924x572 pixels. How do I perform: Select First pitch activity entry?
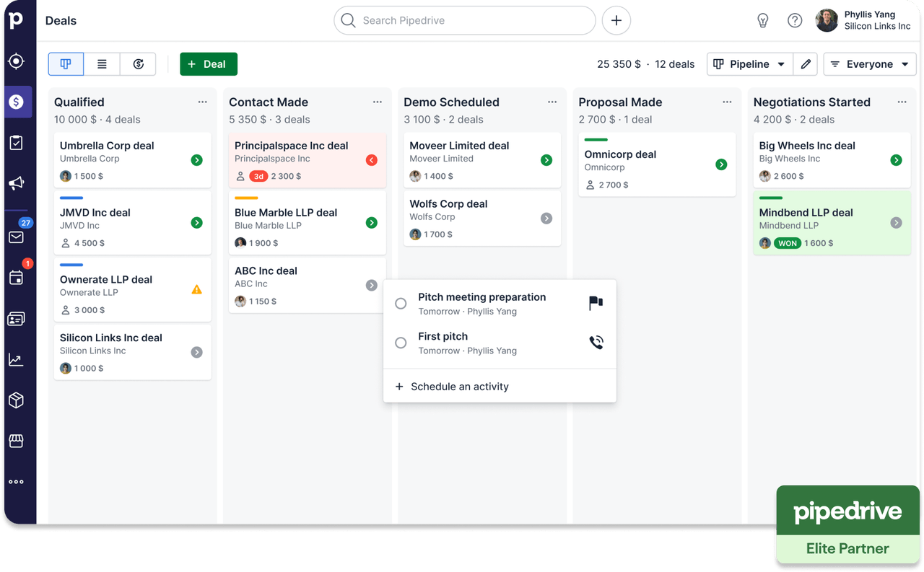tap(500, 343)
